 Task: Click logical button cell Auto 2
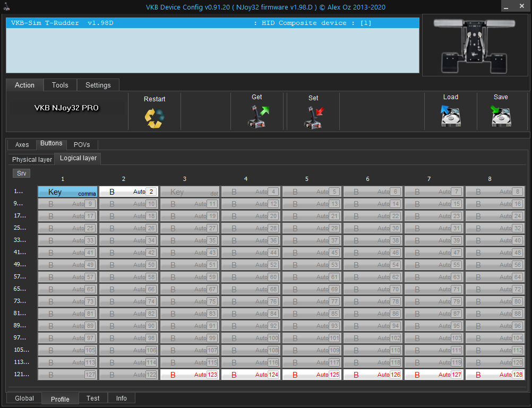(x=128, y=192)
